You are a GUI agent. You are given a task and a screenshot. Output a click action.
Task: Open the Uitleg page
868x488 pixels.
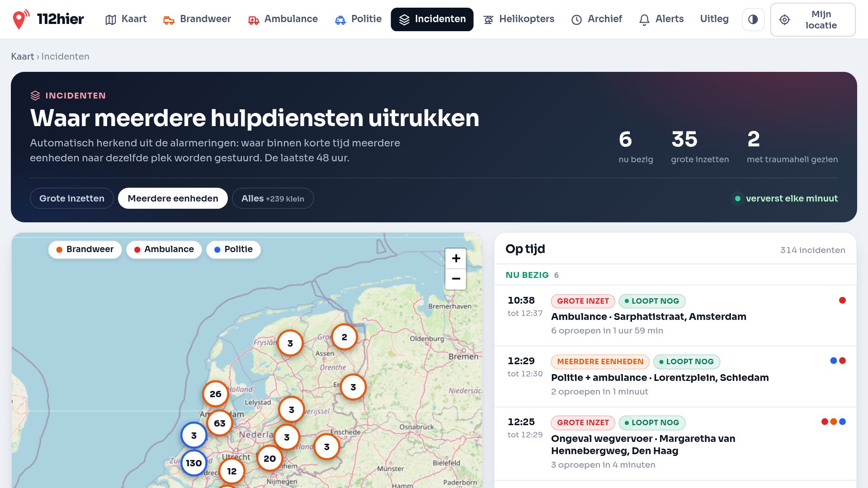pyautogui.click(x=714, y=19)
